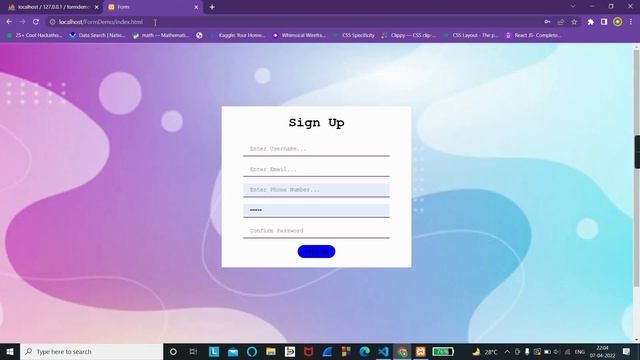Image resolution: width=640 pixels, height=360 pixels.
Task: Click the share page icon
Action: point(561,22)
